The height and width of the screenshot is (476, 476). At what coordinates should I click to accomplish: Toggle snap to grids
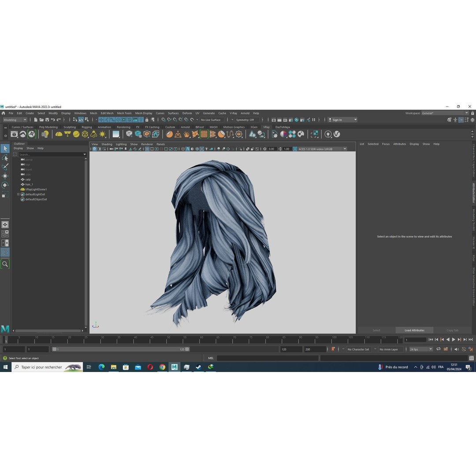(164, 120)
